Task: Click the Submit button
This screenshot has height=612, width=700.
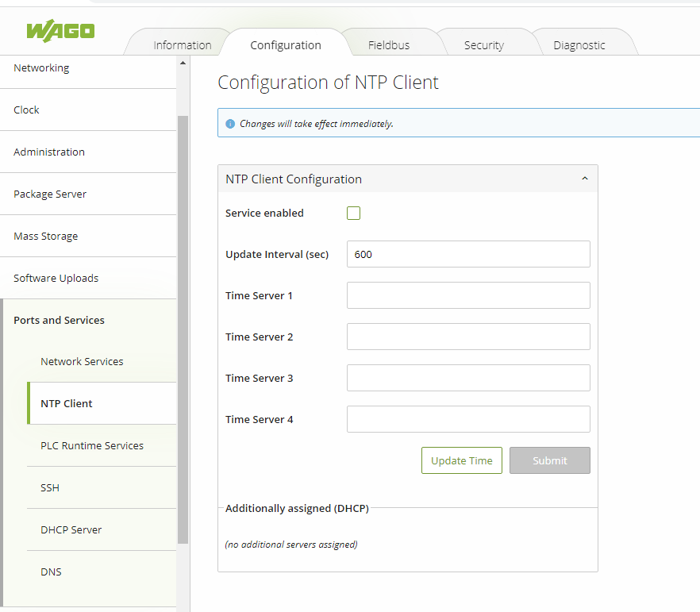Action: coord(549,460)
